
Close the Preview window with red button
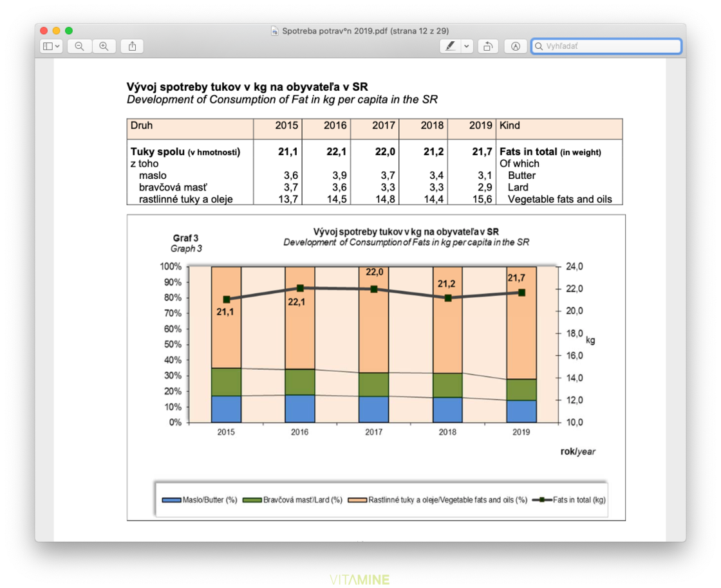point(44,31)
